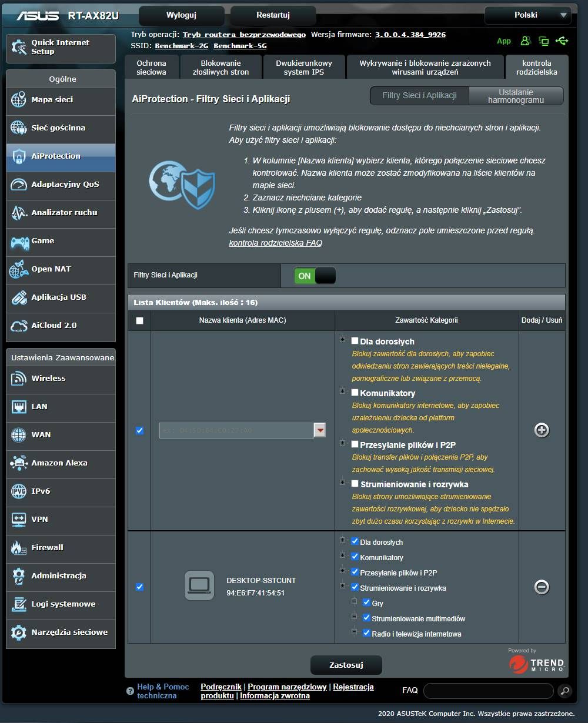Click USB status icon in header

click(x=562, y=41)
